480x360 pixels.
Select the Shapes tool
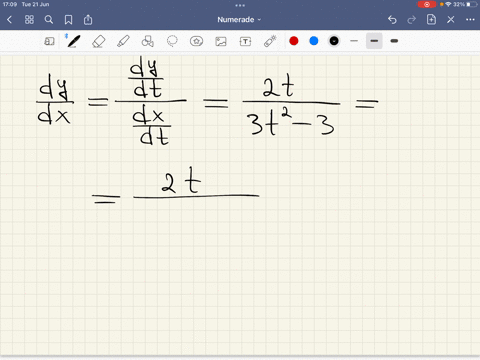(147, 41)
